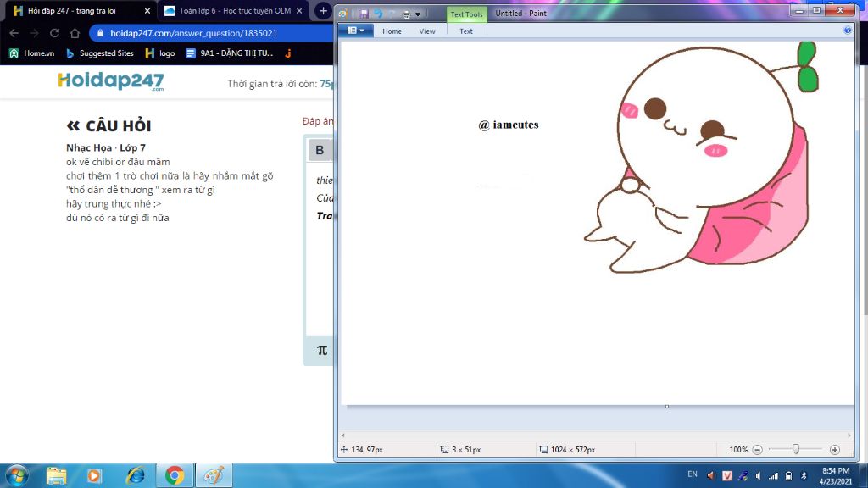This screenshot has height=488, width=868.
Task: Select the Text Tools contextual tab
Action: 467,14
